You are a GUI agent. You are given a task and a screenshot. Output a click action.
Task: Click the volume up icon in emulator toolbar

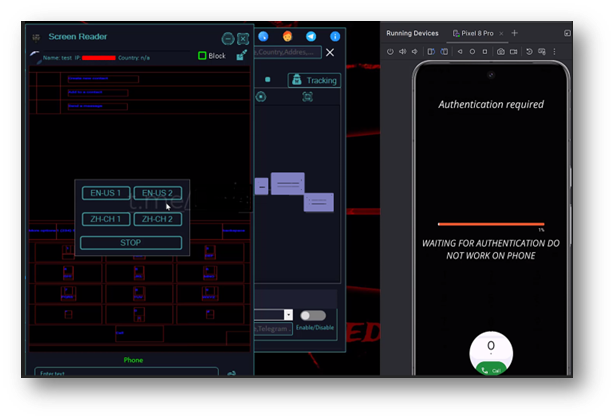(402, 52)
